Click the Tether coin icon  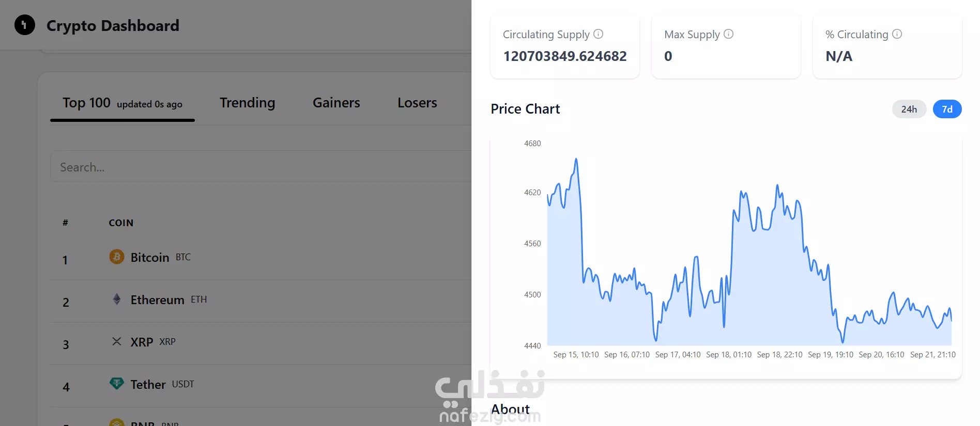117,383
